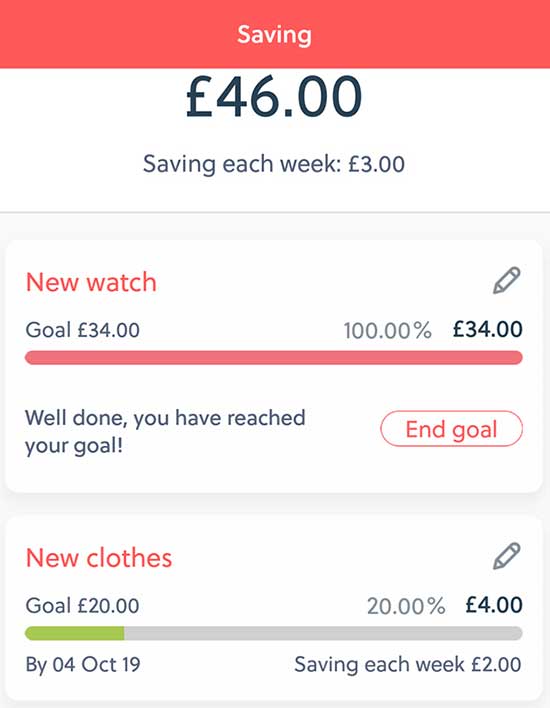
Task: Click the grey unfilled New clothes progress
Action: [323, 633]
